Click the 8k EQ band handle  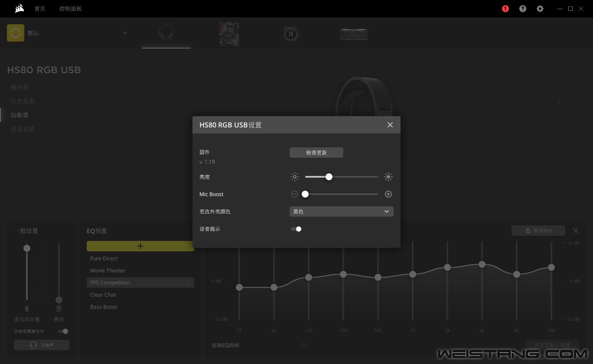point(517,274)
